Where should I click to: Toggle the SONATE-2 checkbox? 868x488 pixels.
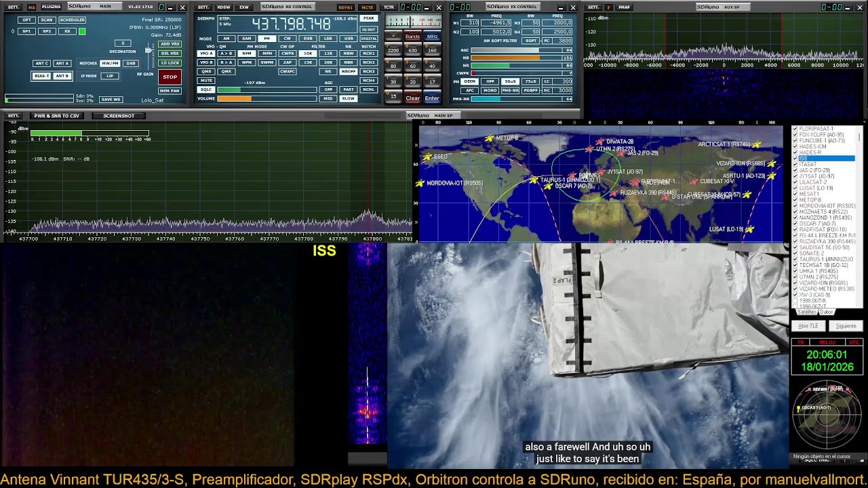click(795, 253)
